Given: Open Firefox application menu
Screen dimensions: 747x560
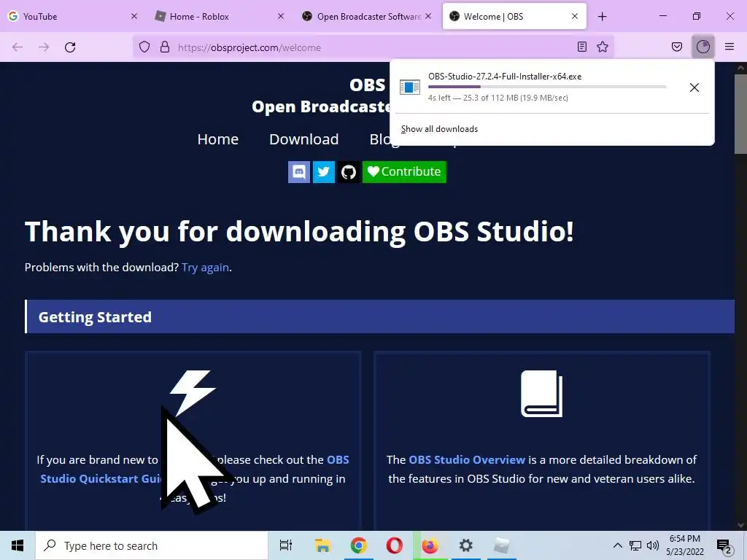Looking at the screenshot, I should pyautogui.click(x=729, y=47).
